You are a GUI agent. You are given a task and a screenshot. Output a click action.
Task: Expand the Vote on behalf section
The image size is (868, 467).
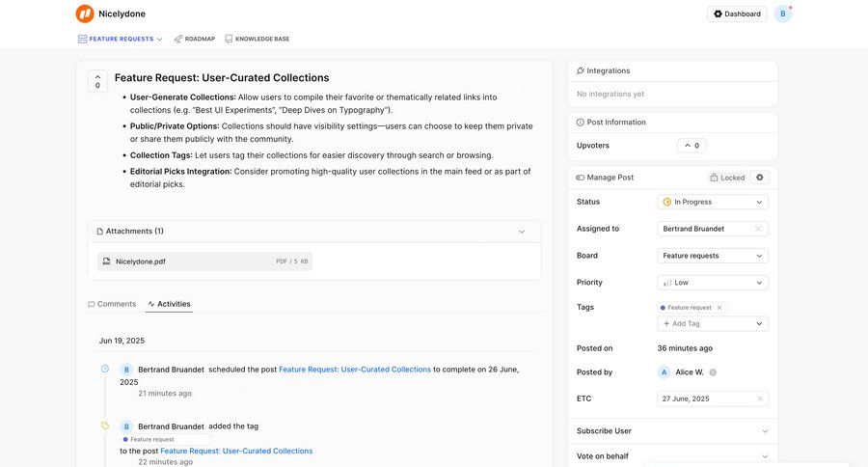coord(672,456)
